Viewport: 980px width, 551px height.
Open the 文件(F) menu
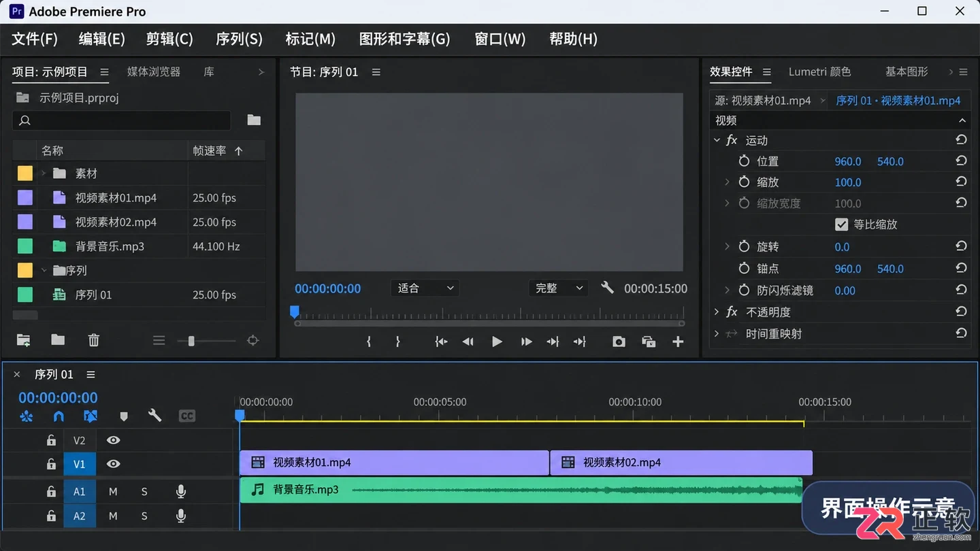(x=35, y=39)
